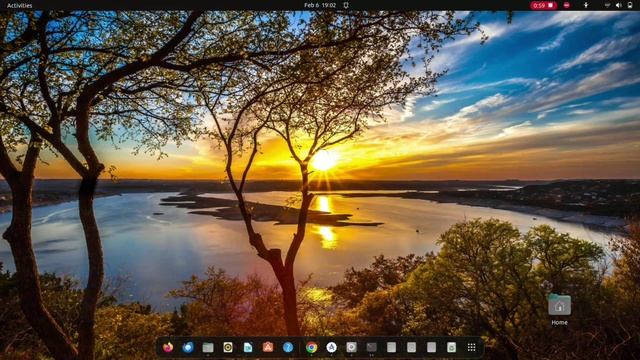This screenshot has height=360, width=640.
Task: Launch Thunderbird mail from the dock
Action: pos(188,347)
